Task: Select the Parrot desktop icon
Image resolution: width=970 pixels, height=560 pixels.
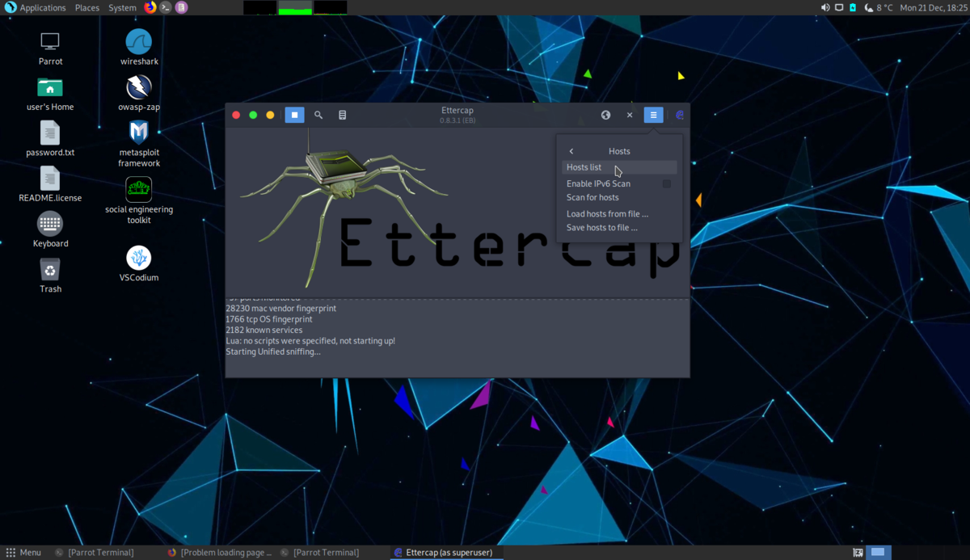Action: 50,48
